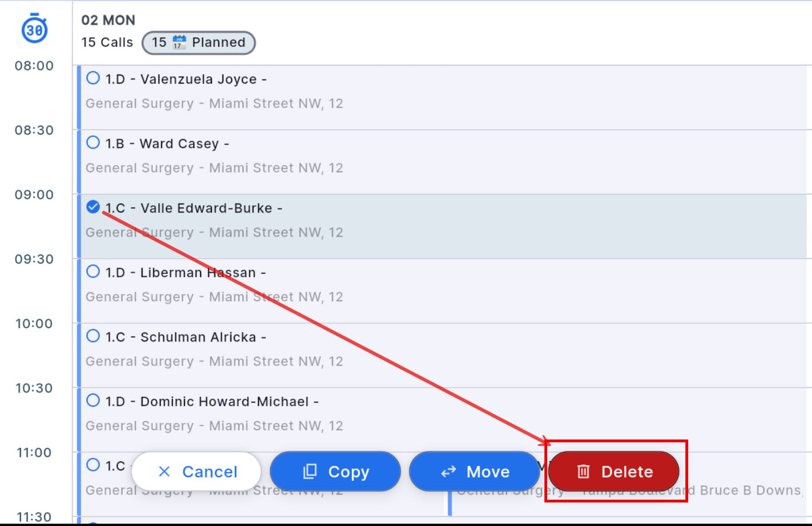The width and height of the screenshot is (812, 526).
Task: Click the move arrows icon on the Move button
Action: [448, 471]
